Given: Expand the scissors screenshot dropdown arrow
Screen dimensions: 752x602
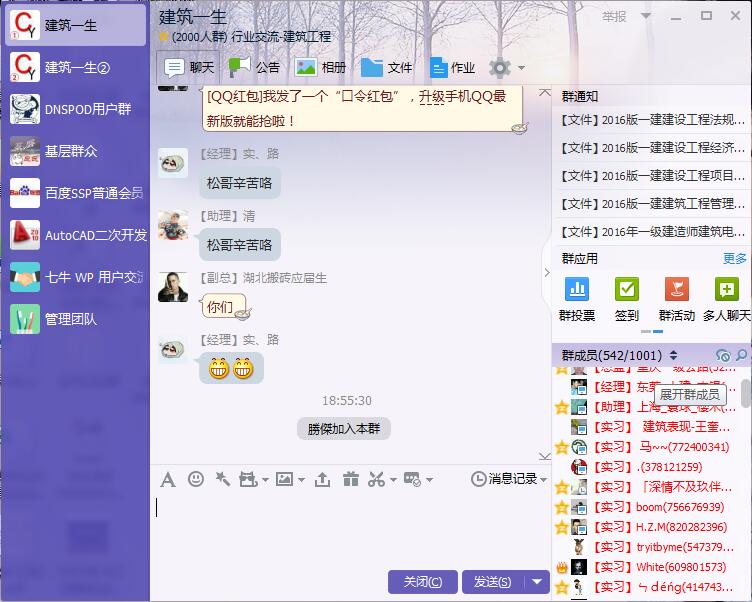Looking at the screenshot, I should tap(393, 479).
